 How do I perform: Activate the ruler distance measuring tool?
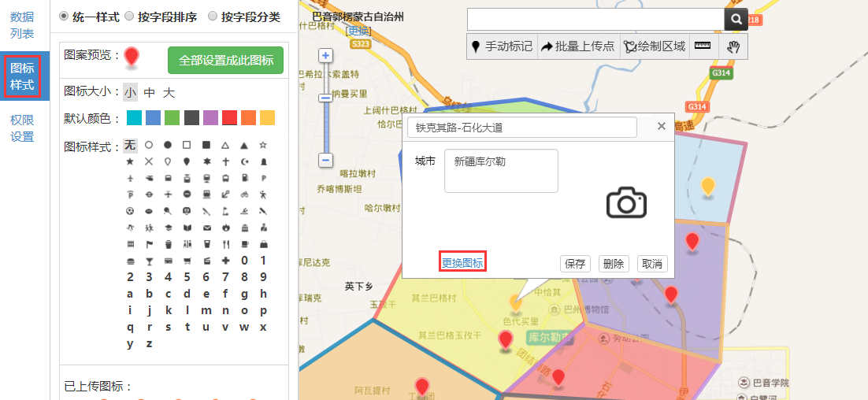pyautogui.click(x=702, y=46)
